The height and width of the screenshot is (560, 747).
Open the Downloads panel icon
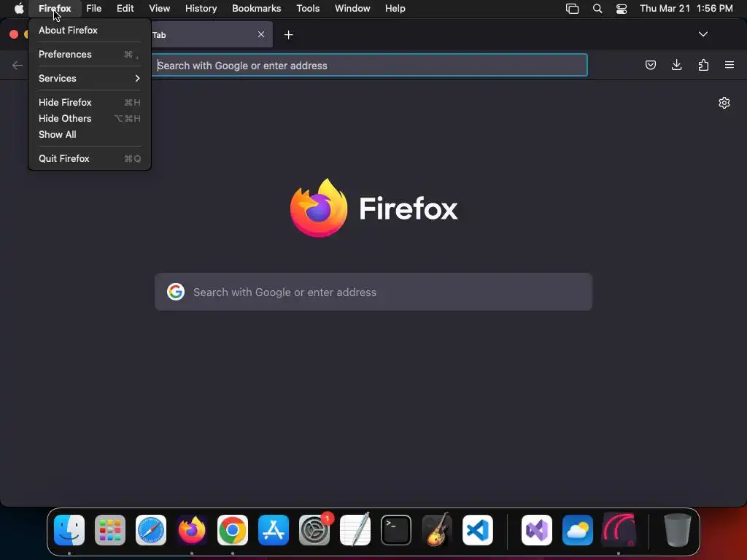click(x=676, y=65)
